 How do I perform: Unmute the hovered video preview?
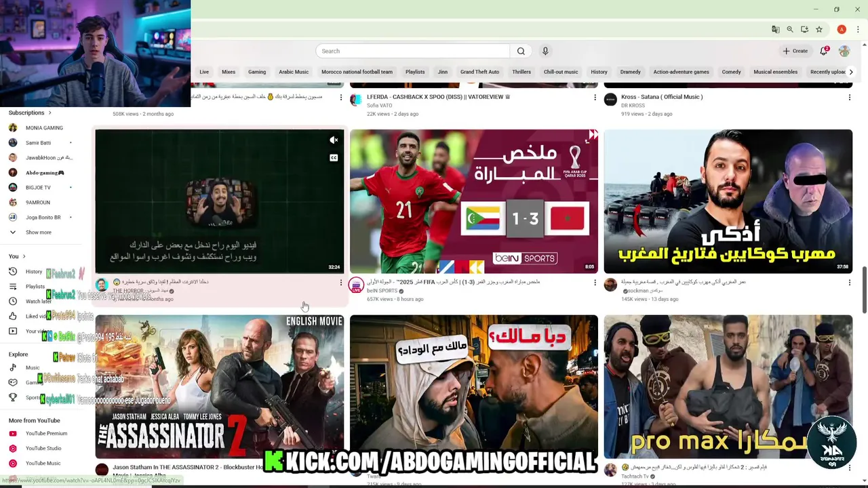(x=334, y=140)
